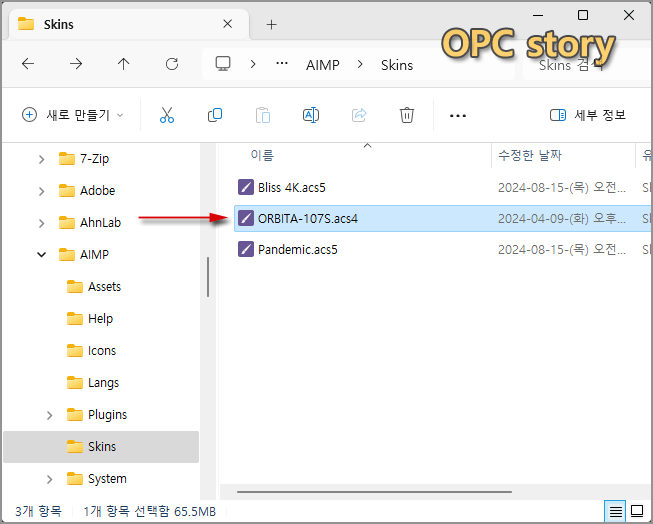This screenshot has height=524, width=653.
Task: Expand hidden path with ellipsis in address bar
Action: pyautogui.click(x=282, y=64)
